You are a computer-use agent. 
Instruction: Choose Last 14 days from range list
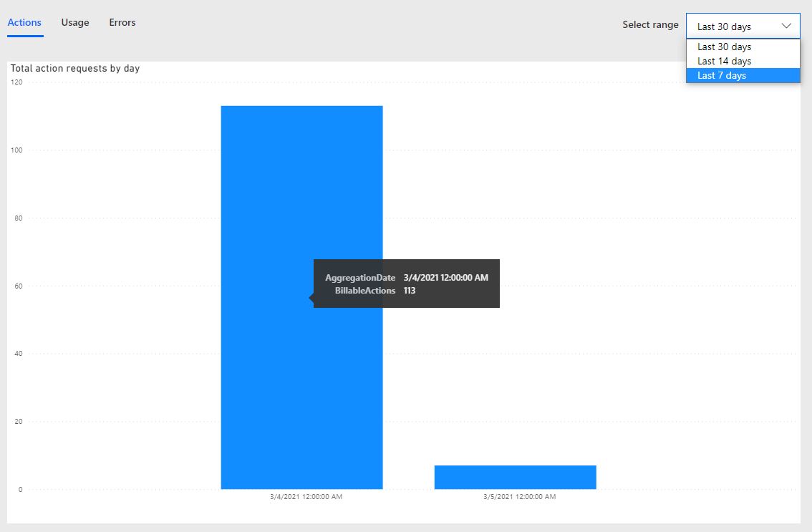point(725,61)
